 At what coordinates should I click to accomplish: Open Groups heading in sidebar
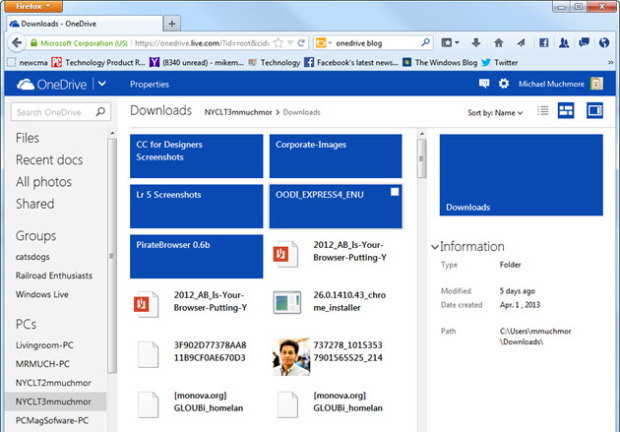click(36, 236)
